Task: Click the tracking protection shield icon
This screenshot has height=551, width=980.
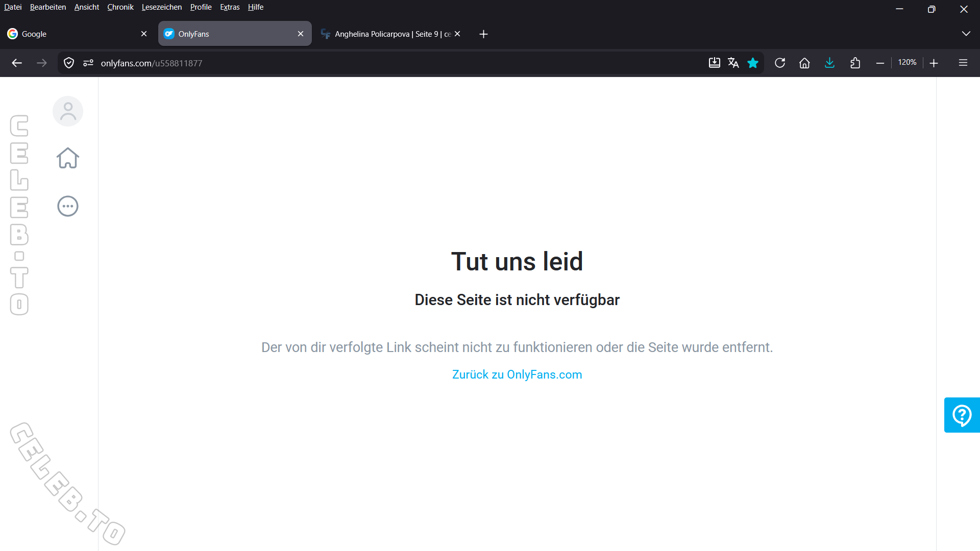Action: 69,63
